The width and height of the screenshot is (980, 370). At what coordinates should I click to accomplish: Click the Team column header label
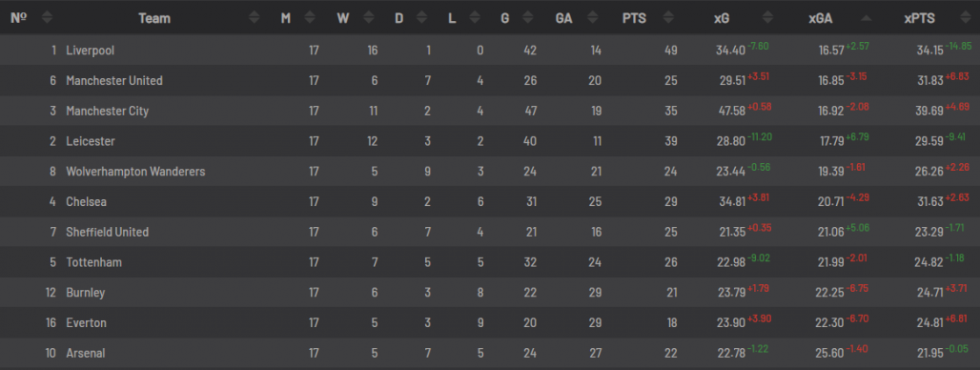(x=154, y=18)
